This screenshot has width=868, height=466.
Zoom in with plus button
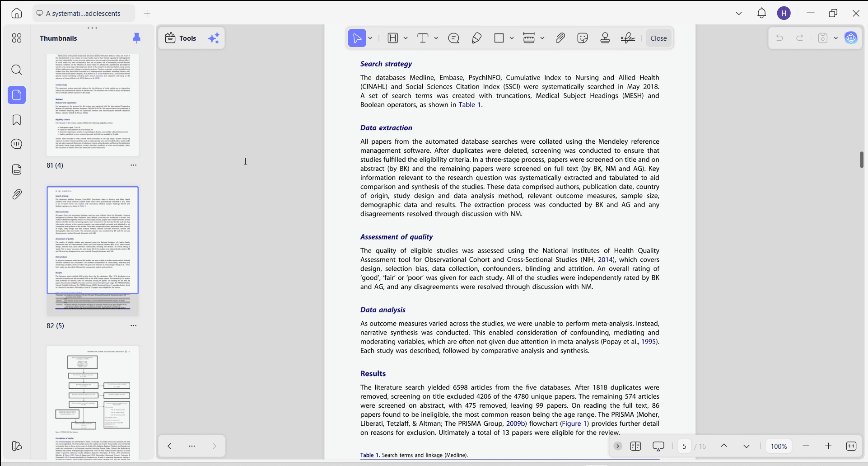coord(828,446)
